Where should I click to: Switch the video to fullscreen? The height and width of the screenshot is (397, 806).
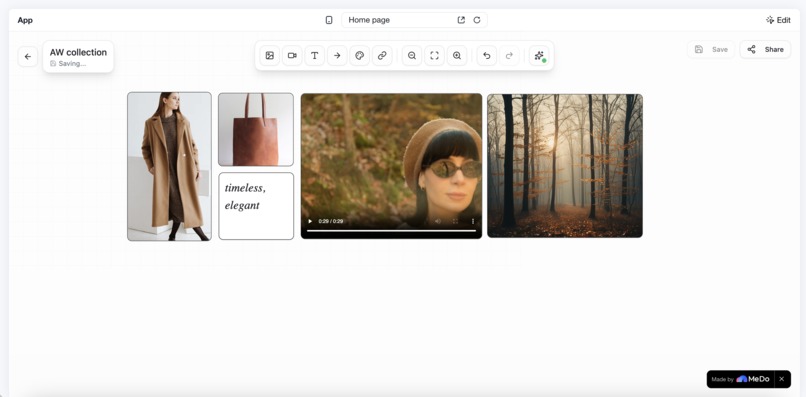tap(455, 221)
